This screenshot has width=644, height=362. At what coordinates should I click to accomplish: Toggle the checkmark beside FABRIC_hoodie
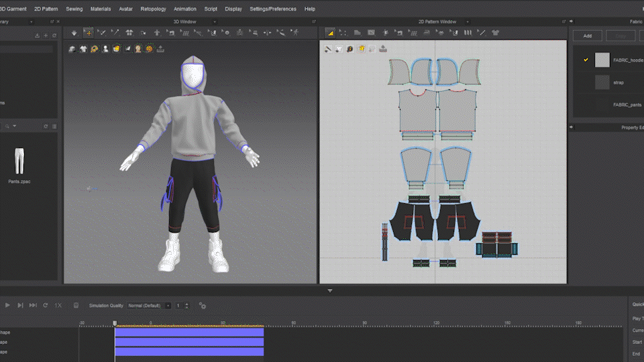click(586, 60)
